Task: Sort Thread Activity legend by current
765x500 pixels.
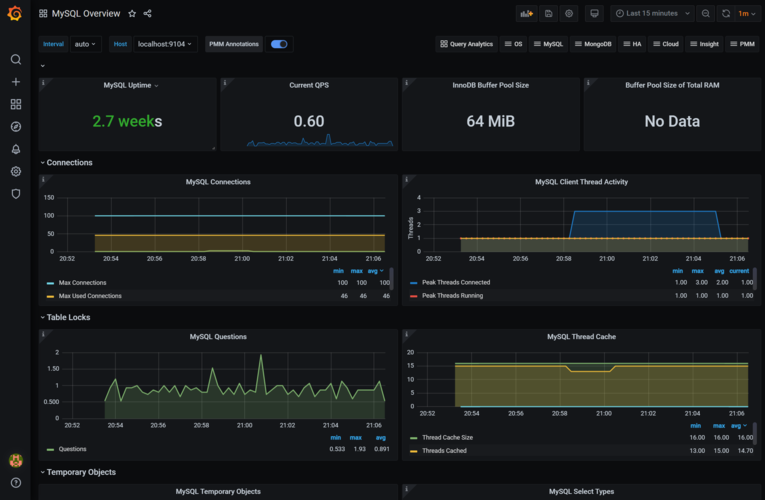Action: [x=739, y=271]
